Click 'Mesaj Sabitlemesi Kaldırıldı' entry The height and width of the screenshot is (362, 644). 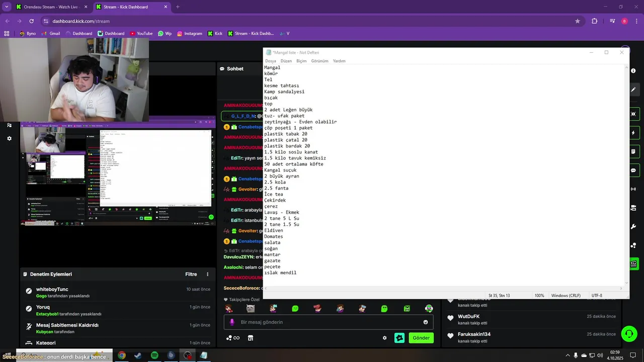coord(118,328)
